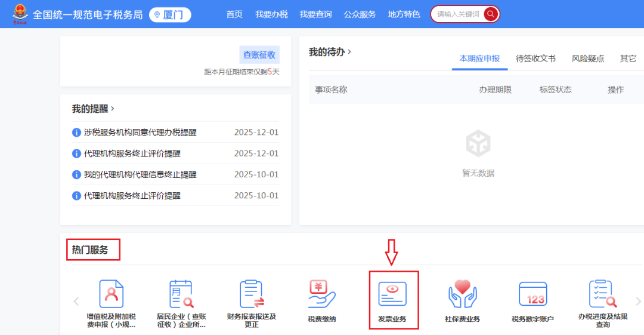Expand 我的待办 section arrow
The image size is (644, 335).
[x=349, y=52]
